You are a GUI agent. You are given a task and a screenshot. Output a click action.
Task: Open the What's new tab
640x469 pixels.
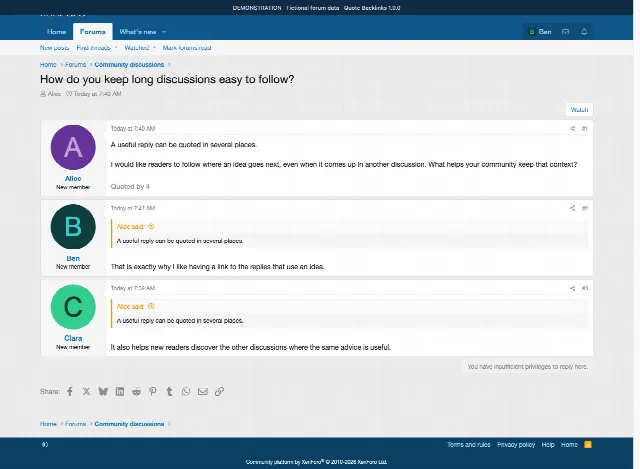[x=138, y=32]
